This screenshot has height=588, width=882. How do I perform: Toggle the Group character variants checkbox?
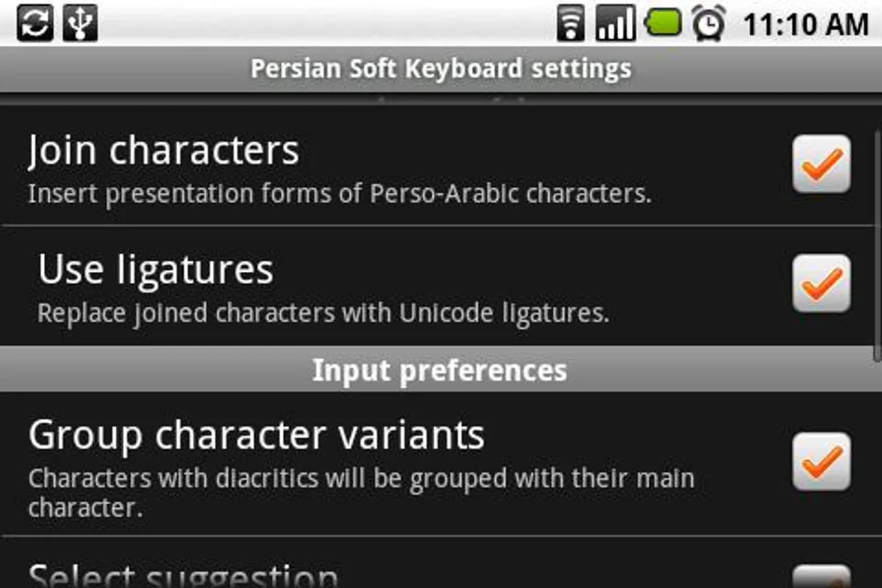tap(821, 461)
